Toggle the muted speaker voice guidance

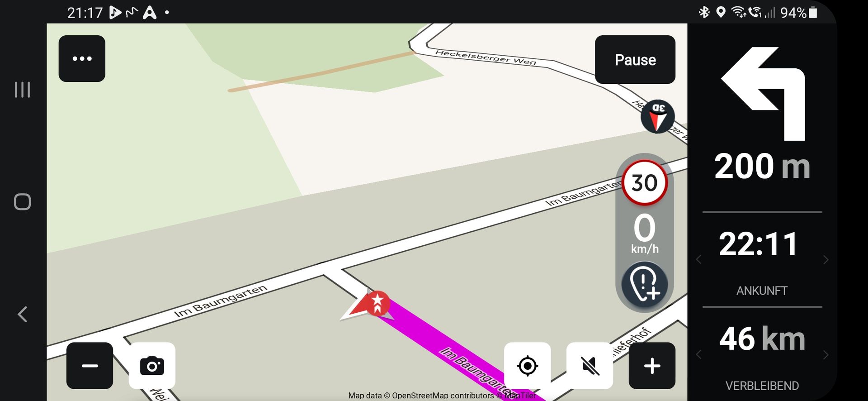pyautogui.click(x=590, y=366)
